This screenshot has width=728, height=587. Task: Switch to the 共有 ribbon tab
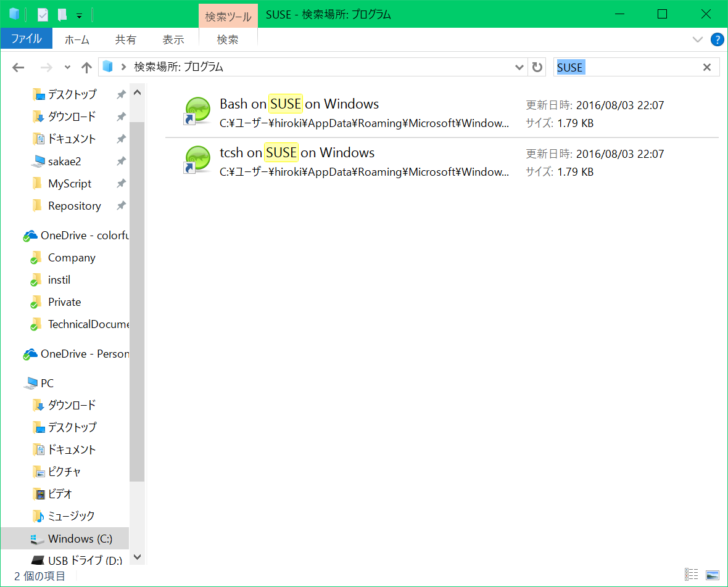coord(125,39)
